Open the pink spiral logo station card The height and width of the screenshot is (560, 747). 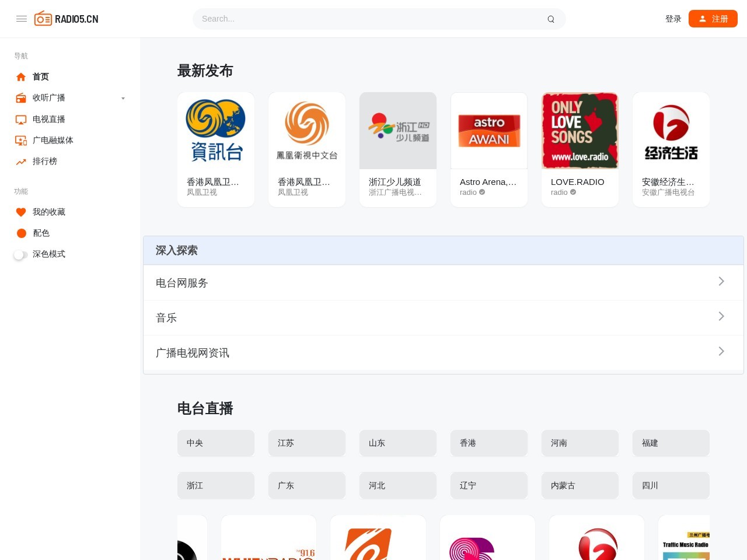[487, 538]
